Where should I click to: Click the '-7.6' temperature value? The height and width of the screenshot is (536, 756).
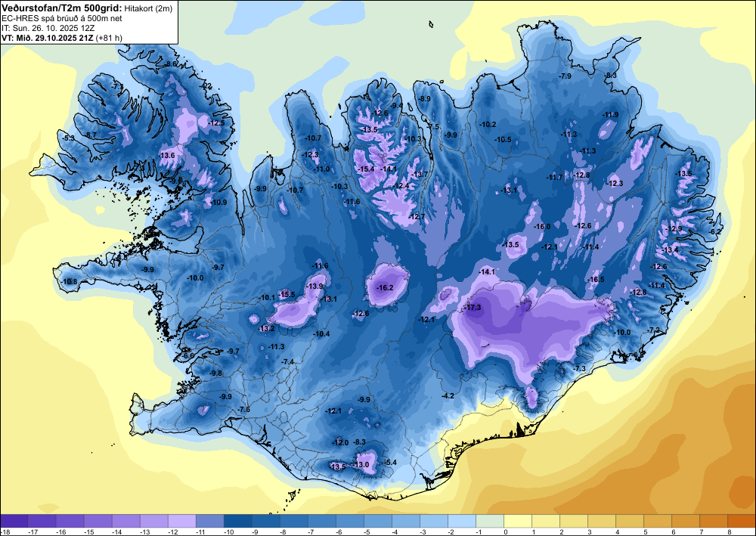point(244,410)
